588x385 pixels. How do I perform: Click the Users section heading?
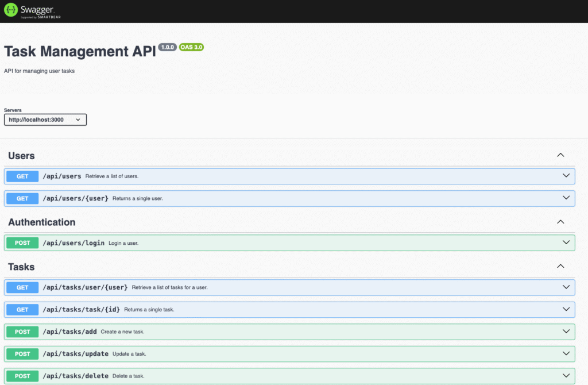[21, 156]
